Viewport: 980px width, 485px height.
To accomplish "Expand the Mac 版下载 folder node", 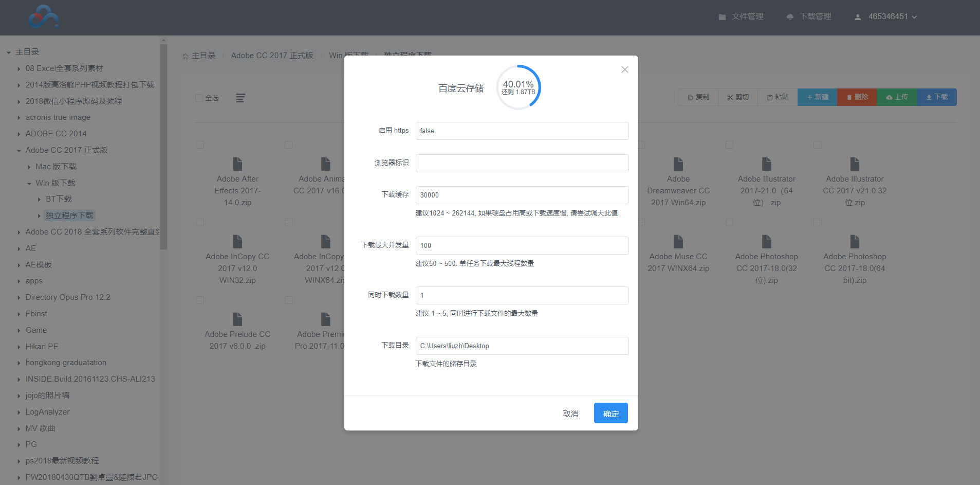I will [x=29, y=167].
